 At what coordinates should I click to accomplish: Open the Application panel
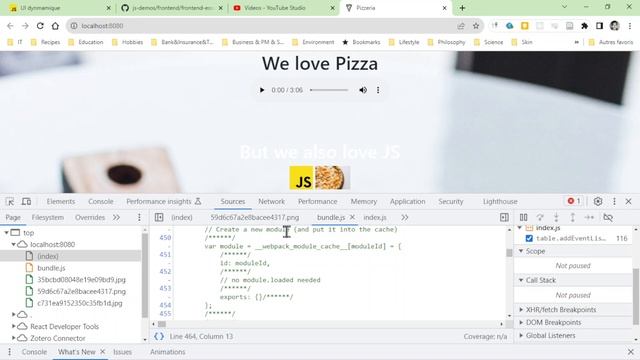407,202
